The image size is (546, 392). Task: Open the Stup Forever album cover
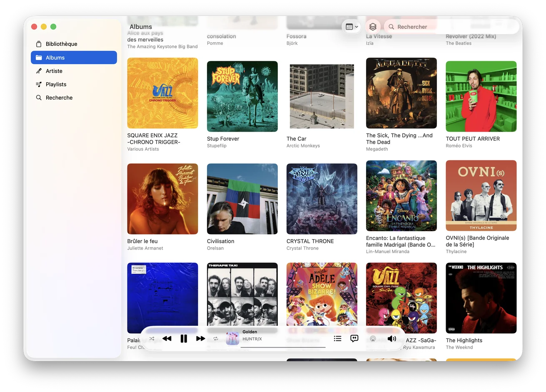242,96
